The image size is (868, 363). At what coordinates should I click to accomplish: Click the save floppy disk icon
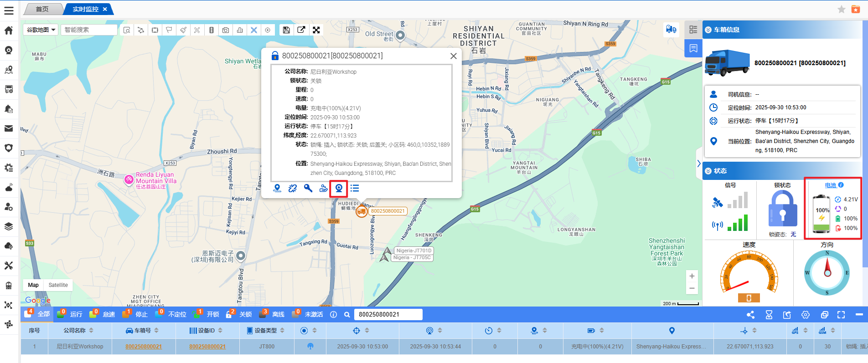[x=286, y=30]
